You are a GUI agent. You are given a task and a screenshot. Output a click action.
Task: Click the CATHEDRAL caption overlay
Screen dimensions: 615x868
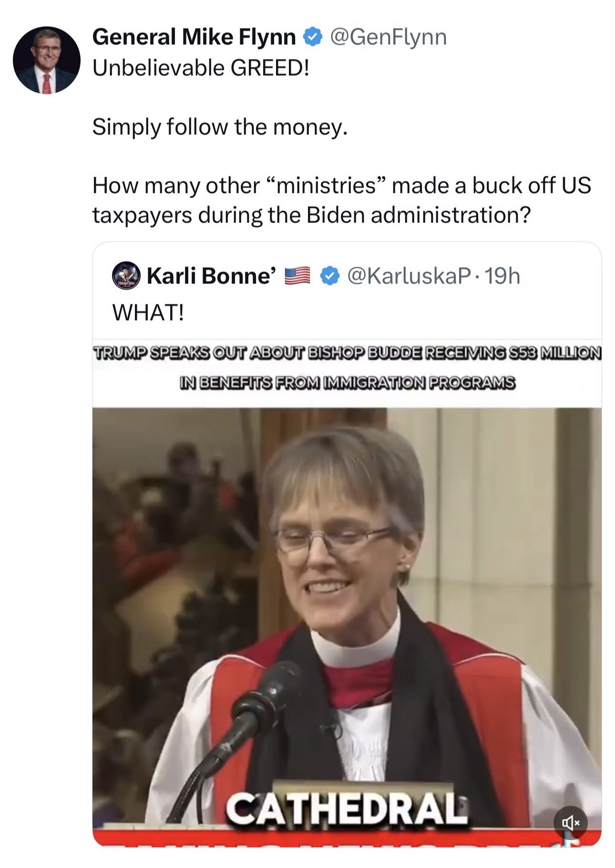pyautogui.click(x=347, y=809)
